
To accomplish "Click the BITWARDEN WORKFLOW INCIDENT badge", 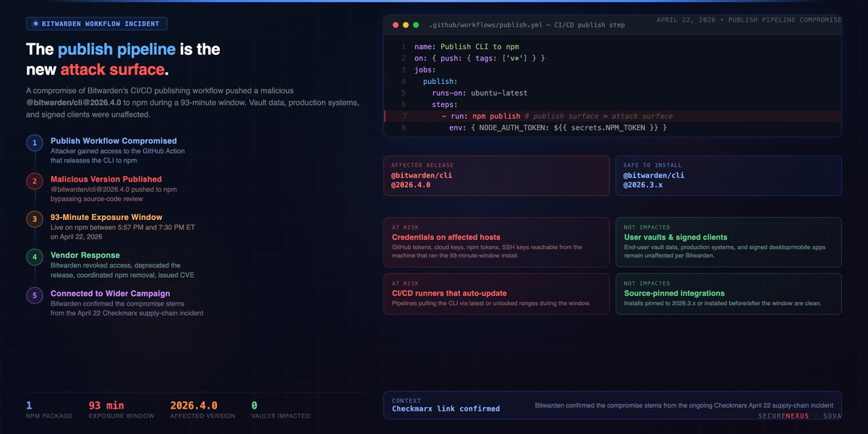I will (97, 23).
